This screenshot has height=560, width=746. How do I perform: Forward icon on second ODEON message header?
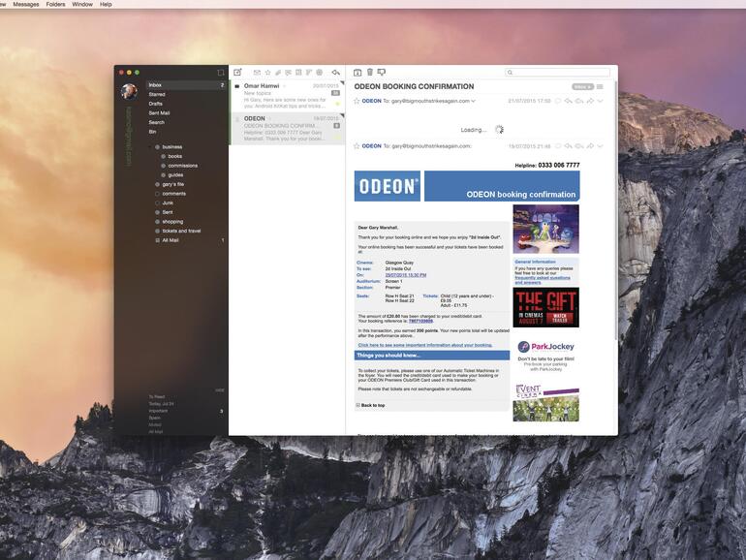click(x=590, y=146)
